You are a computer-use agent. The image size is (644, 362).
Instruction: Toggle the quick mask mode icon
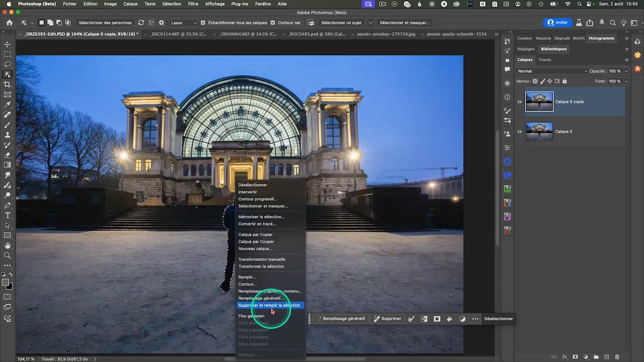[8, 297]
